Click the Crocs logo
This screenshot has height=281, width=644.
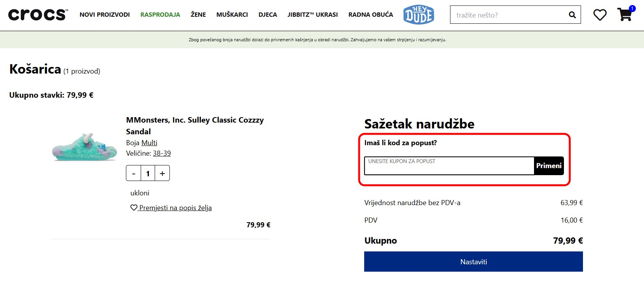38,15
